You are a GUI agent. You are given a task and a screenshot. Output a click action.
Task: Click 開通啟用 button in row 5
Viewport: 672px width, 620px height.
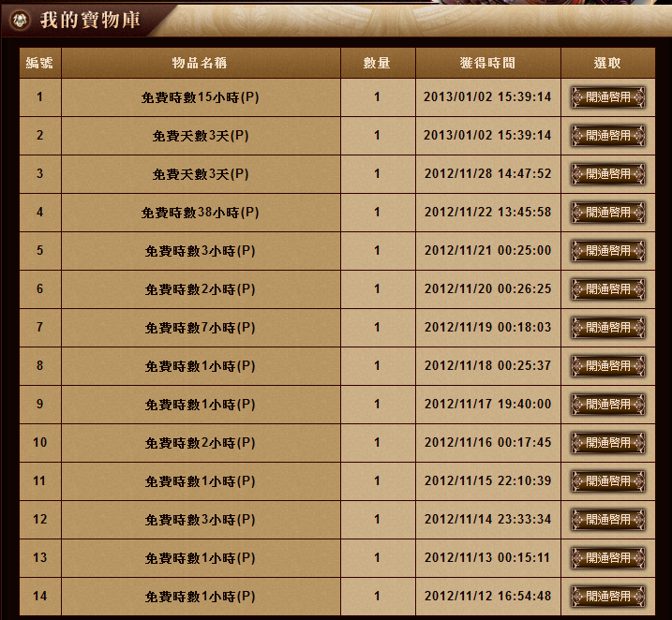coord(607,250)
